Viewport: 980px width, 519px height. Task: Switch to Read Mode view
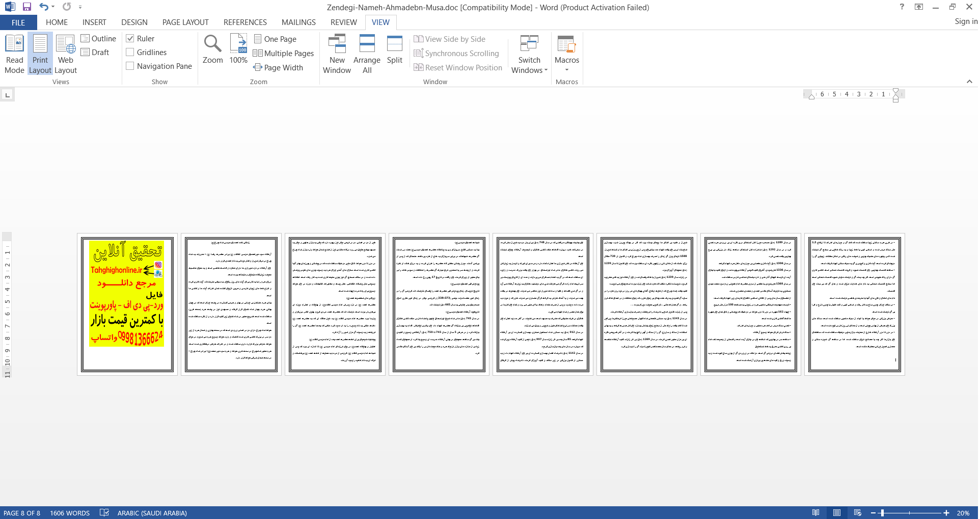(14, 54)
